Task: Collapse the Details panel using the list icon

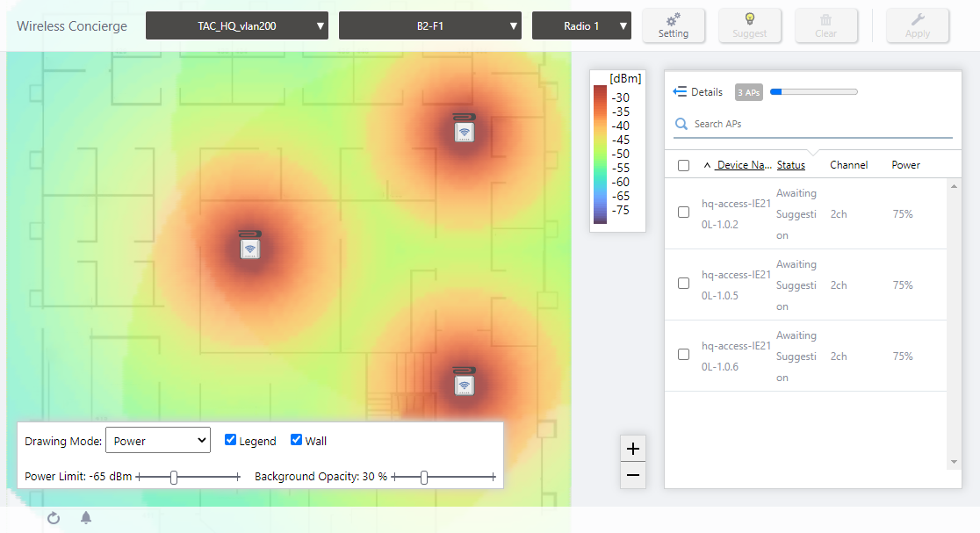Action: (x=680, y=92)
